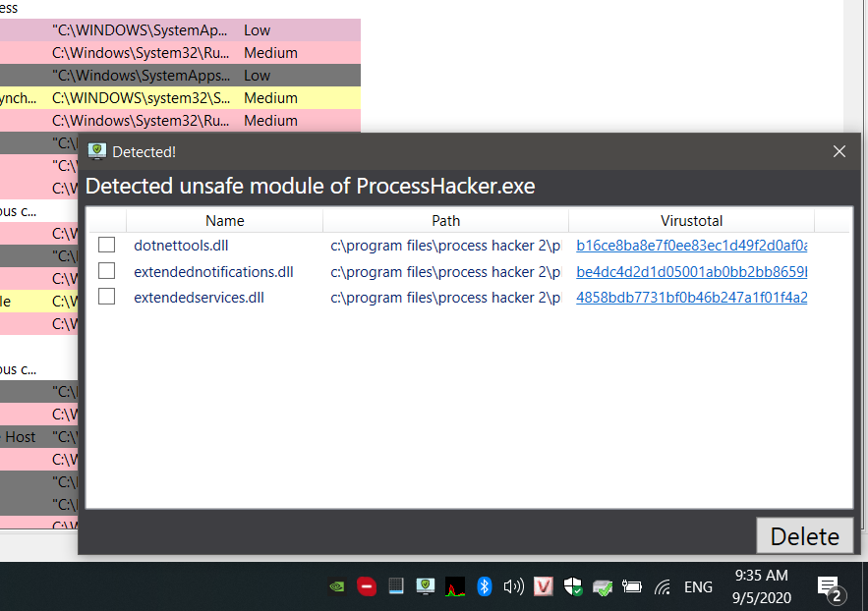
Task: Open Bluetooth devices from the tray
Action: pos(485,586)
